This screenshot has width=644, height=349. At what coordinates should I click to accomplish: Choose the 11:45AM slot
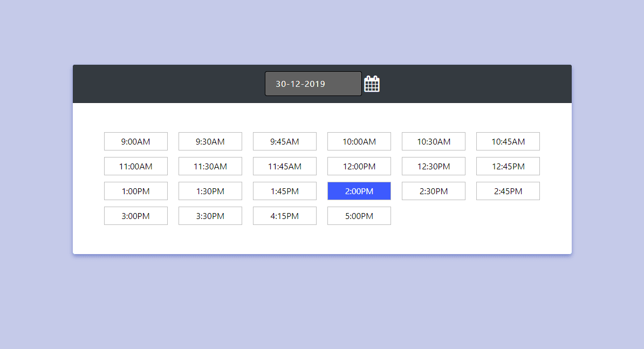pos(285,166)
